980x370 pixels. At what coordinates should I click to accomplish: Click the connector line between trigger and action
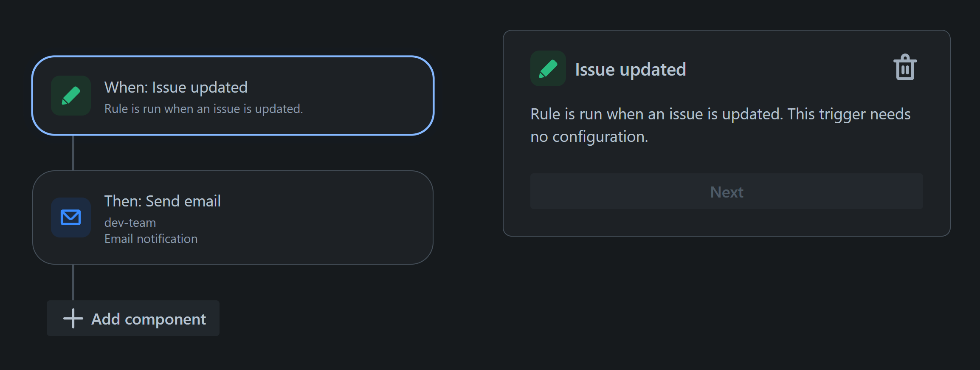[x=73, y=153]
